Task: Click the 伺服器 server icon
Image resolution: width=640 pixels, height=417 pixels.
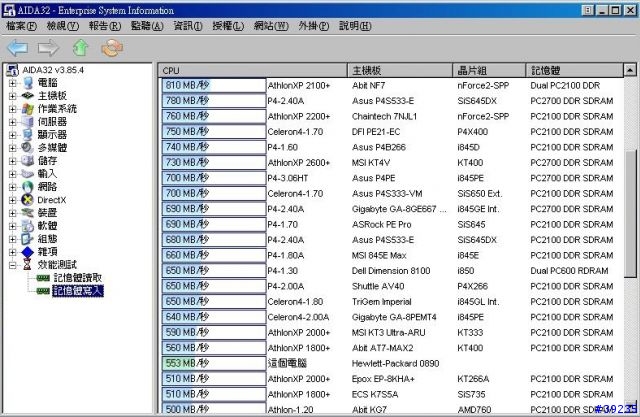Action: click(x=28, y=122)
